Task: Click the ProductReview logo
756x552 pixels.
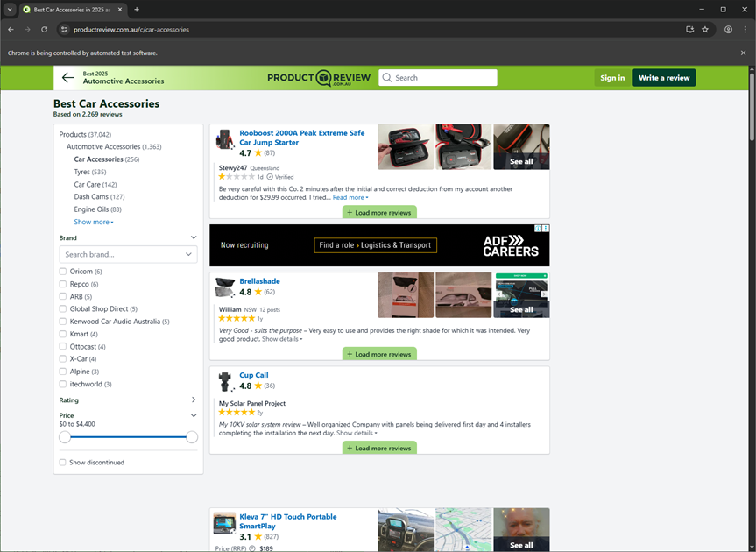Action: tap(320, 78)
